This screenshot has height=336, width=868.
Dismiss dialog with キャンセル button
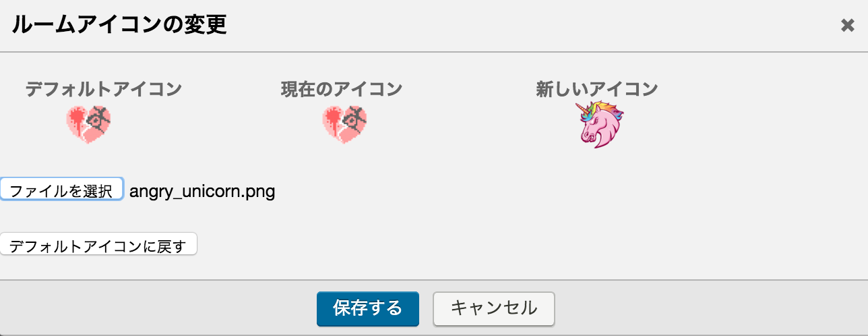pos(494,308)
